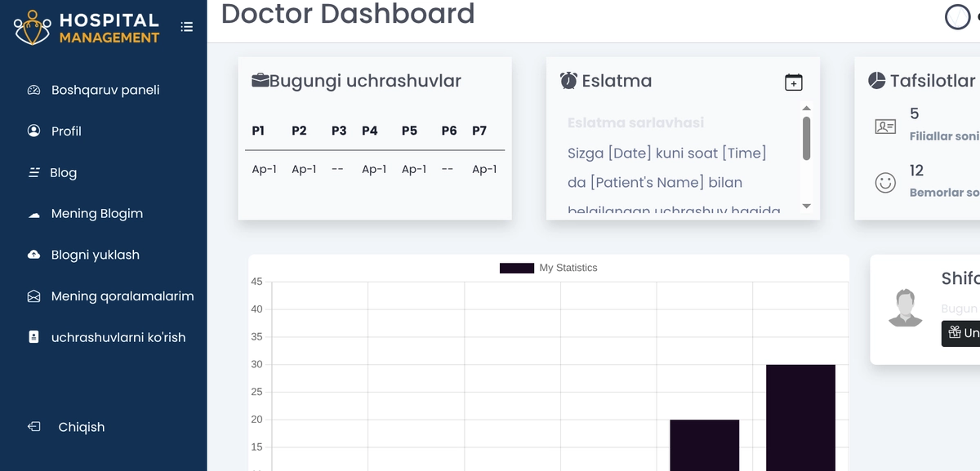
Task: Click the Eslatma alarm clock icon
Action: tap(568, 81)
